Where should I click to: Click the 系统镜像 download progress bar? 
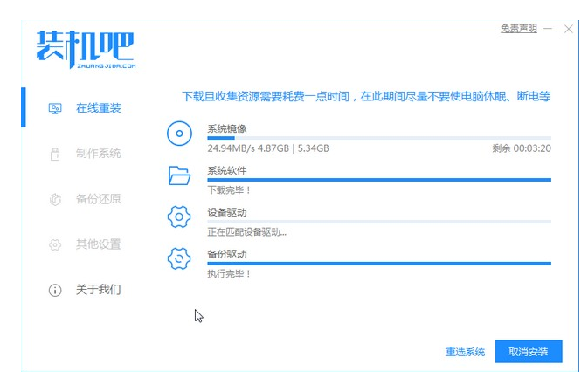pos(378,138)
